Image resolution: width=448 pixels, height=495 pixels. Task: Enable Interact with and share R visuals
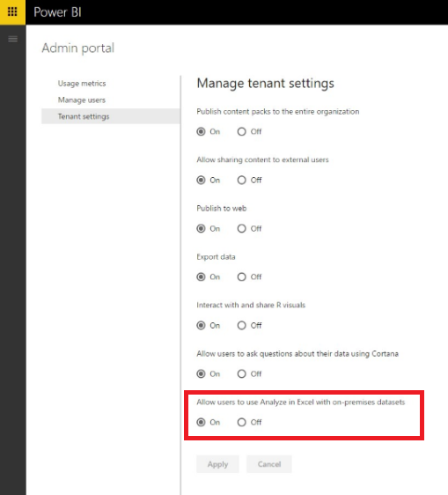(x=201, y=326)
